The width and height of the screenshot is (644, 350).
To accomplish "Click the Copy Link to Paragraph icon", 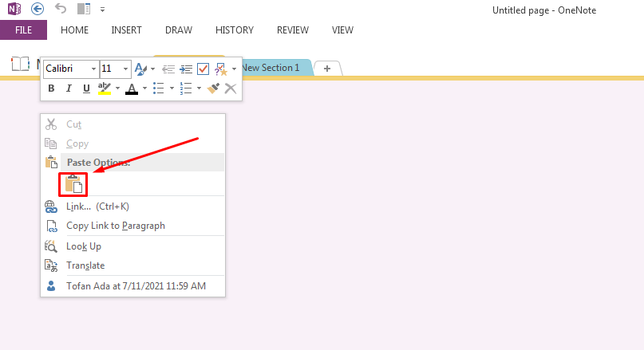I will click(51, 226).
